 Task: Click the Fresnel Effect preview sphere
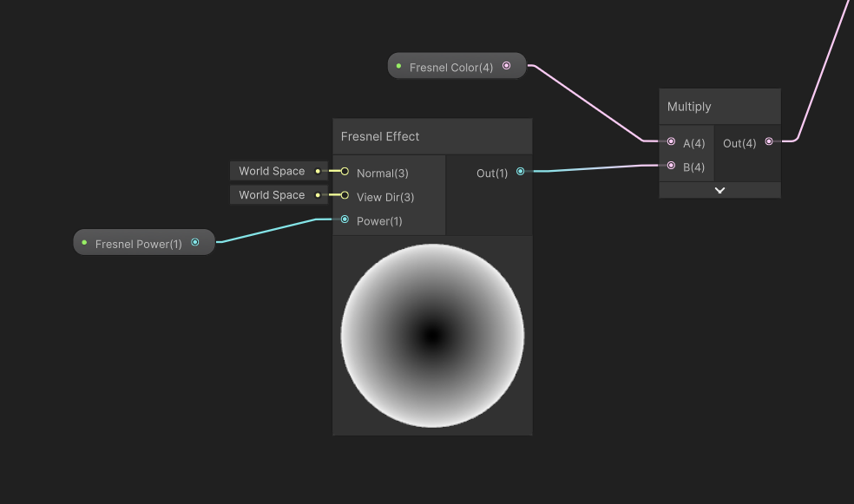pos(432,335)
